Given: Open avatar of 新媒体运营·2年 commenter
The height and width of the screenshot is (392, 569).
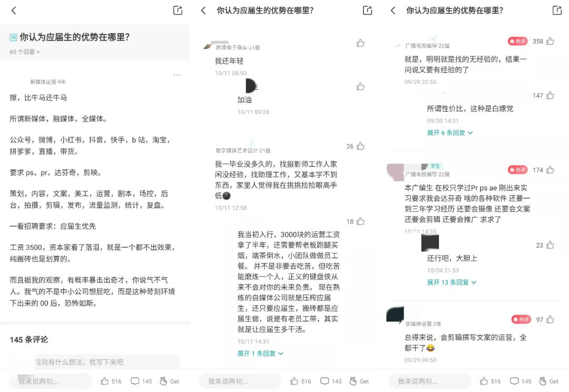Looking at the screenshot, I should (x=395, y=315).
